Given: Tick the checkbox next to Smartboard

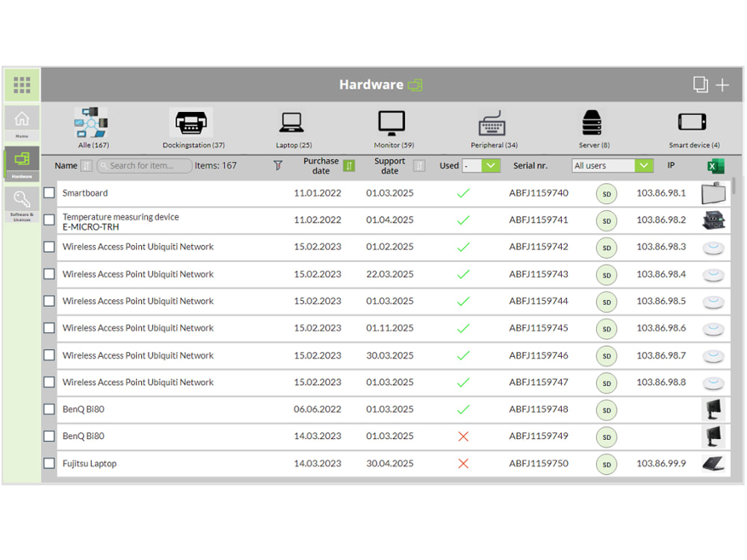Looking at the screenshot, I should (x=49, y=193).
